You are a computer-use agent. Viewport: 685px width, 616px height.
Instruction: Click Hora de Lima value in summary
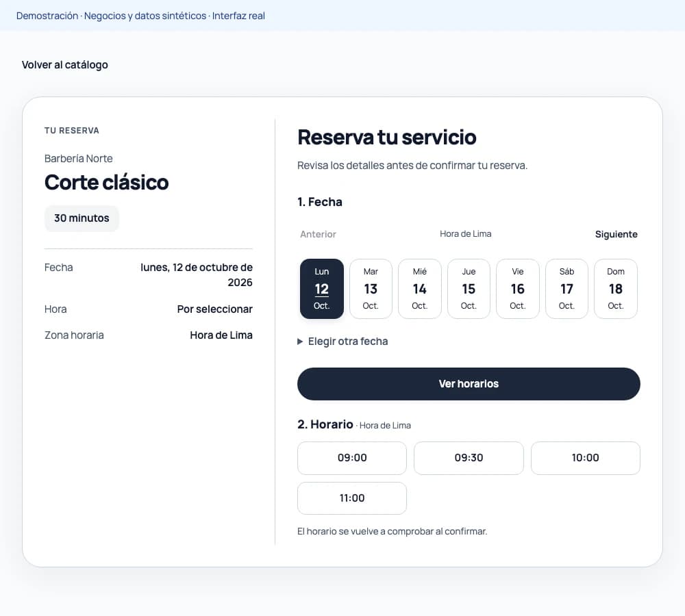(x=221, y=335)
